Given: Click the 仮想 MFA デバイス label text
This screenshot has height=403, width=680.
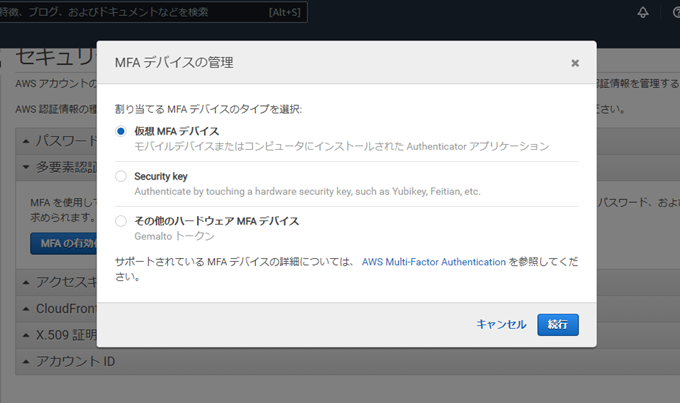Looking at the screenshot, I should [x=177, y=131].
